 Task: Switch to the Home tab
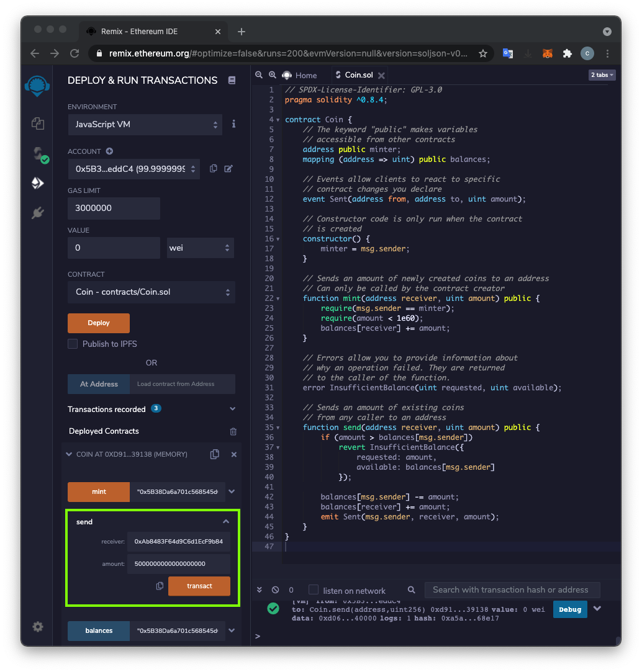click(x=300, y=75)
